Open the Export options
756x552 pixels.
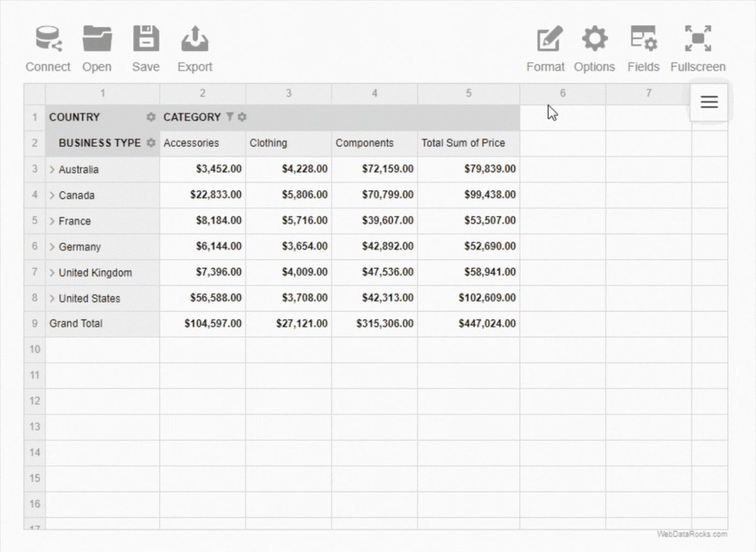pos(195,49)
